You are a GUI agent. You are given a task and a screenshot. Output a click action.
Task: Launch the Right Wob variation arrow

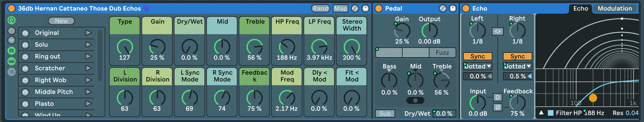[x=89, y=80]
